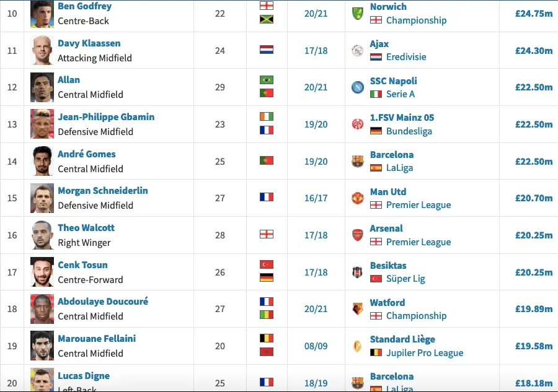Click the Watford club crest icon
This screenshot has height=392, width=558.
358,309
